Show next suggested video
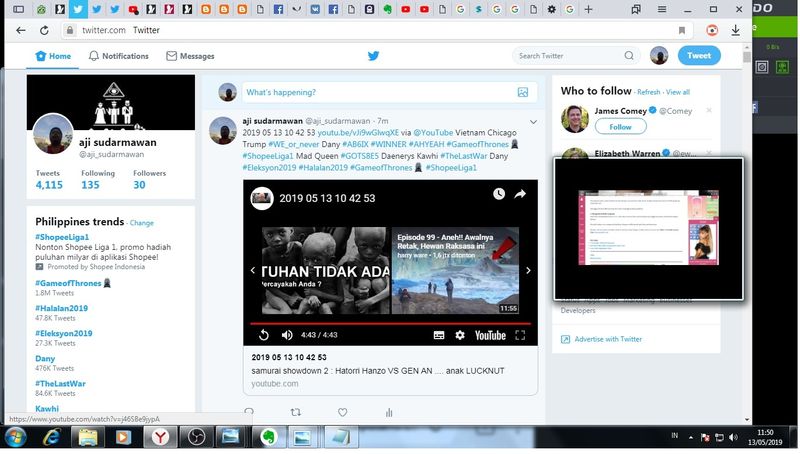The width and height of the screenshot is (800, 454). (528, 270)
